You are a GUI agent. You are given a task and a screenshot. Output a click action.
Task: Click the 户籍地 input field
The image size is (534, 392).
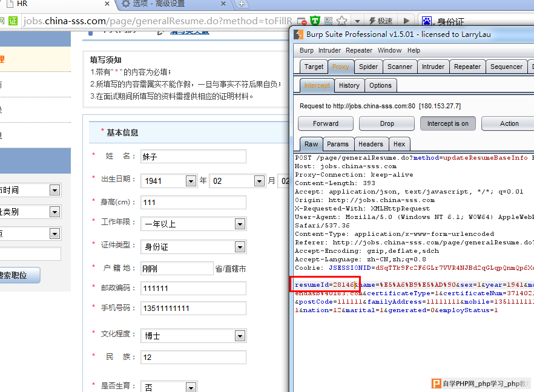coord(177,269)
